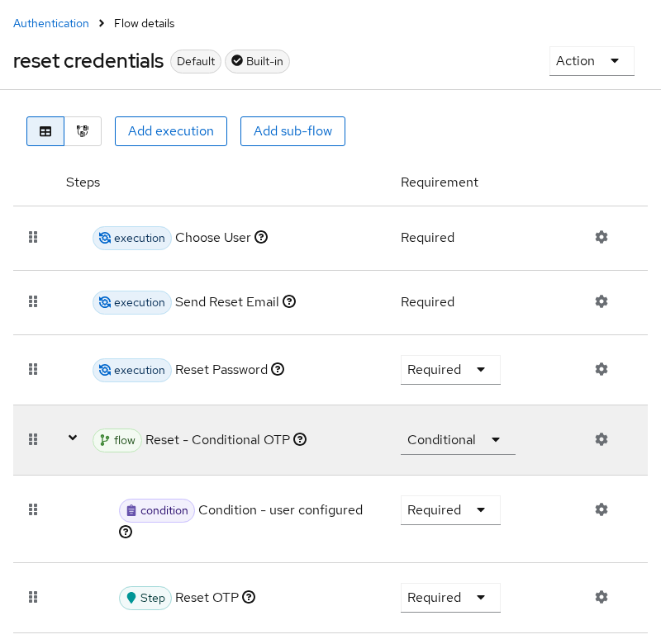Click drag handle for Reset OTP row

coord(33,597)
